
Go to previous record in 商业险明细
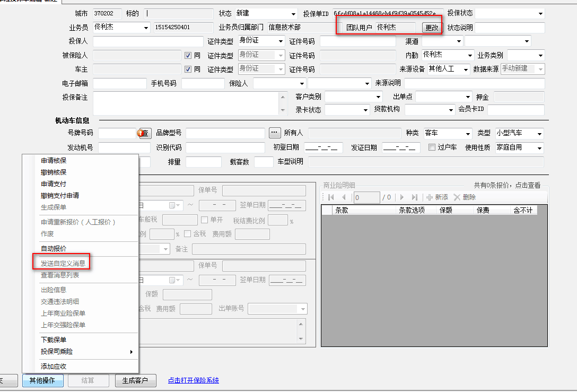344,197
